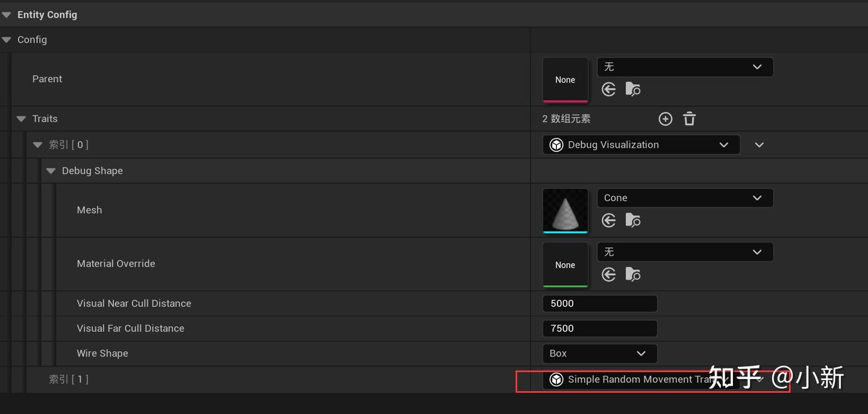Use selected asset arrow for Material Override

[609, 275]
